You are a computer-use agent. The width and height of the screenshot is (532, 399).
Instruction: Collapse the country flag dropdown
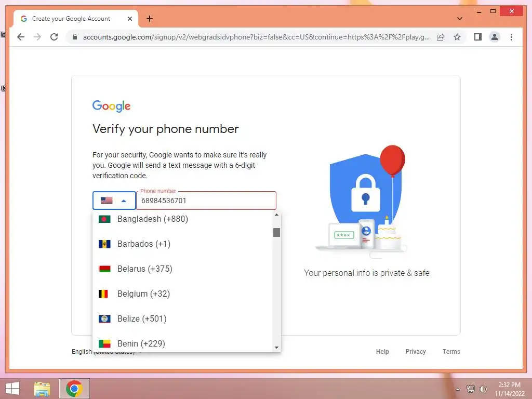[114, 201]
